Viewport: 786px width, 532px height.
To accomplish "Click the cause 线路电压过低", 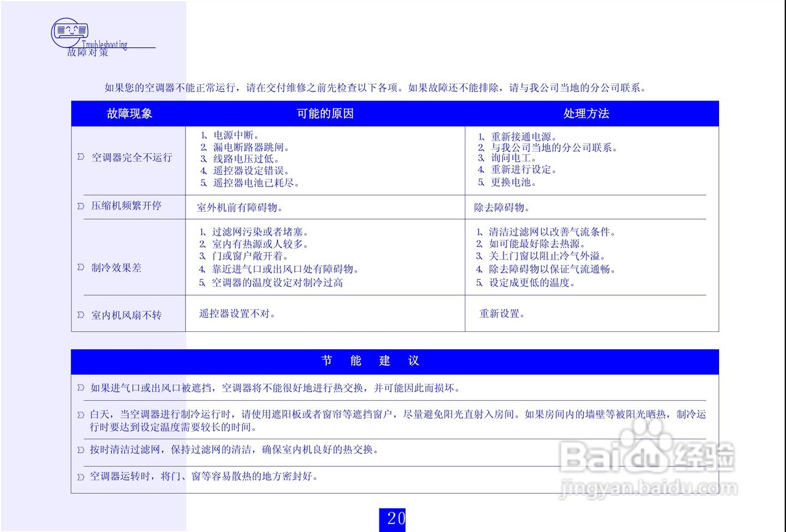I will [x=240, y=159].
